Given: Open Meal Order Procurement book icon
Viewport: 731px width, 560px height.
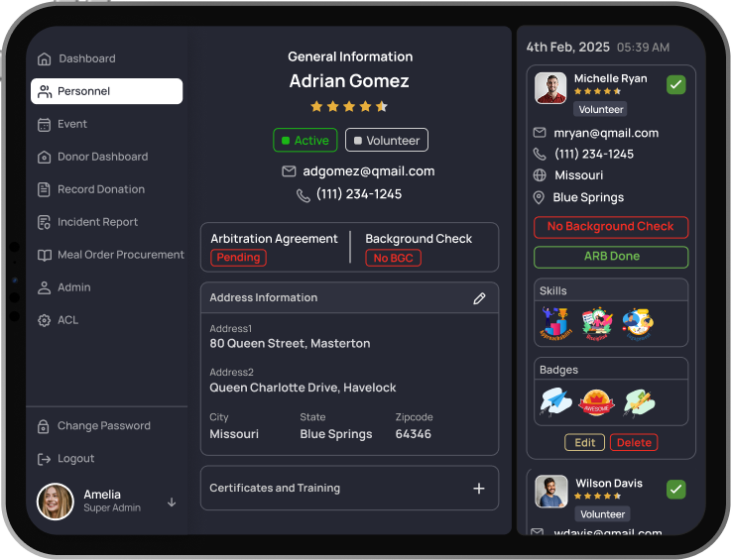Looking at the screenshot, I should click(44, 256).
